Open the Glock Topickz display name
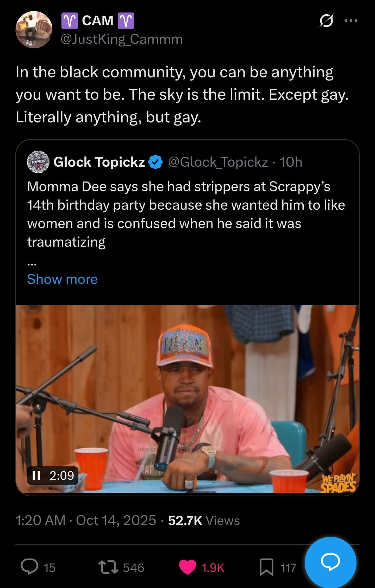The width and height of the screenshot is (375, 588). pyautogui.click(x=99, y=162)
